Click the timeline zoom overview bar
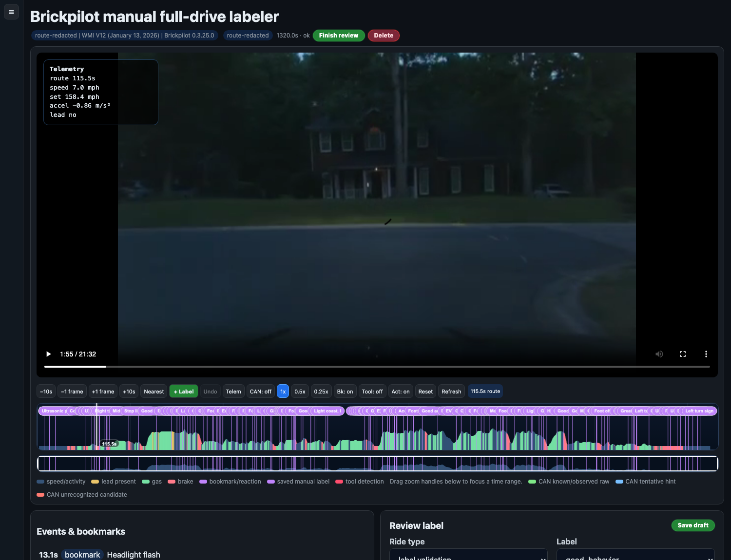 (x=378, y=464)
